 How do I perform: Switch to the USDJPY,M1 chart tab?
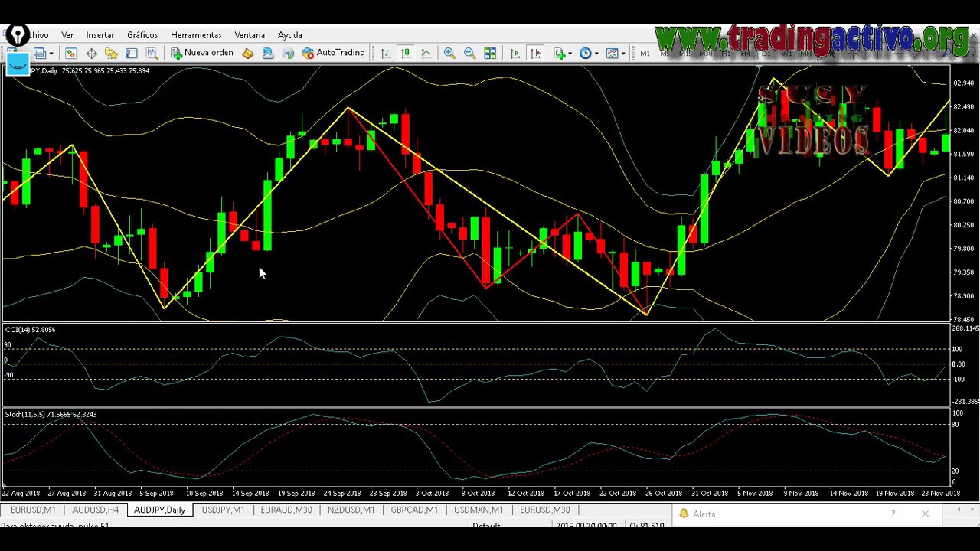pyautogui.click(x=223, y=510)
